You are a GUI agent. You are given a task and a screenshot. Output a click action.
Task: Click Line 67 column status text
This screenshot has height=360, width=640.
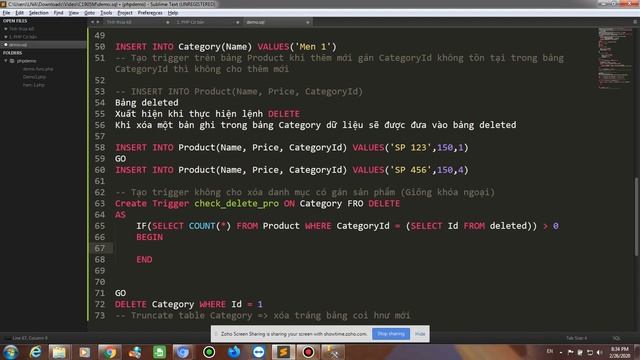tap(30, 338)
